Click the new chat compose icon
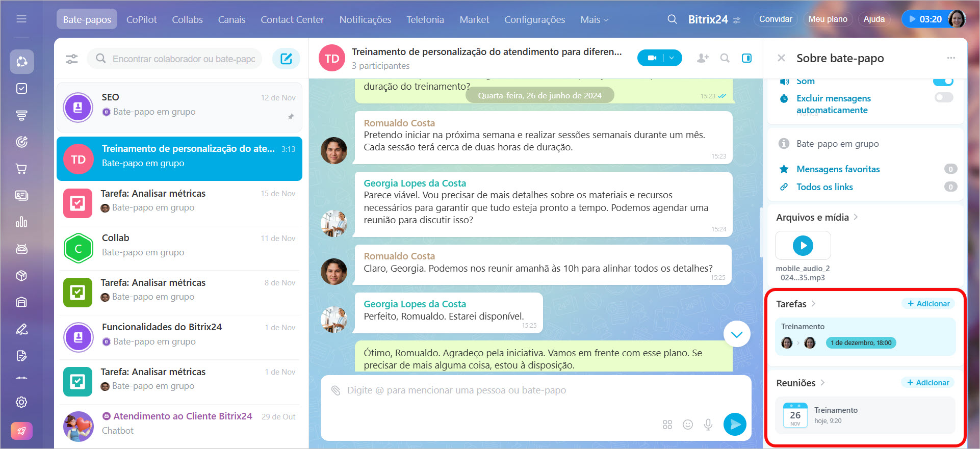The image size is (980, 449). tap(286, 59)
